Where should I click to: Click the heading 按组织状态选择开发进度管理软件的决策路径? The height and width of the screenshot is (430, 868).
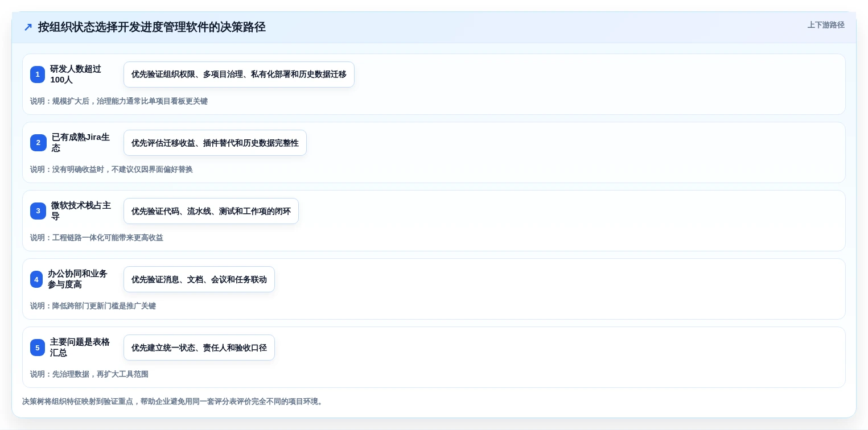(152, 27)
